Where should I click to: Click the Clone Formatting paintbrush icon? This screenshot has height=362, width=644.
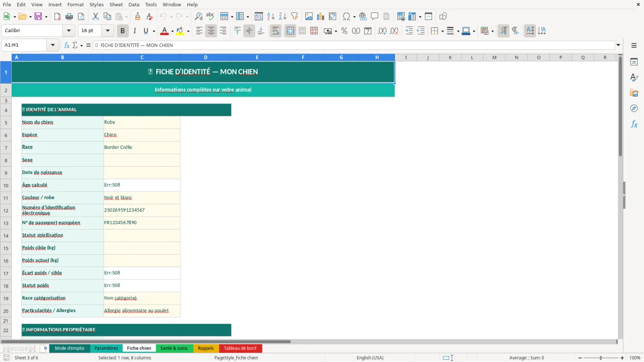[x=137, y=17]
